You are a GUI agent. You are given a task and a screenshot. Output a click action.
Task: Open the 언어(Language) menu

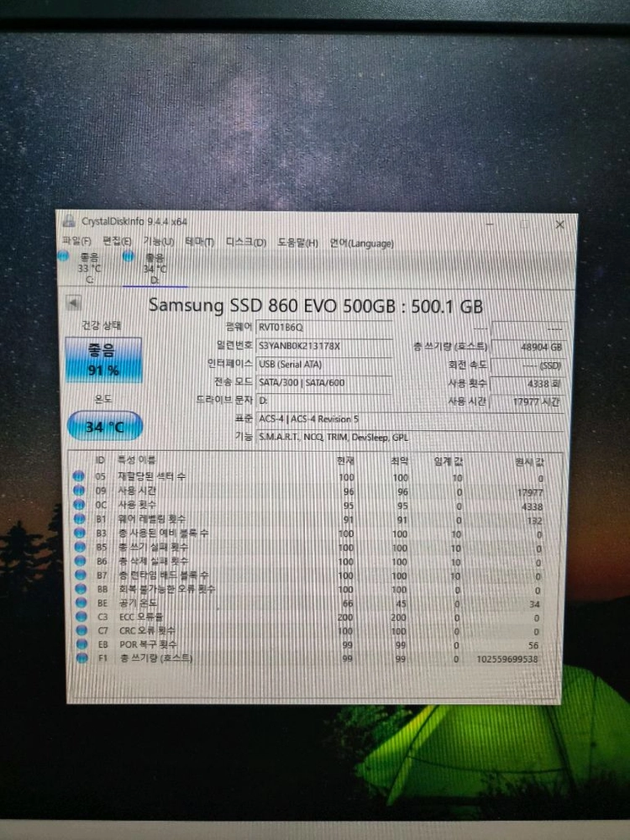pos(361,244)
